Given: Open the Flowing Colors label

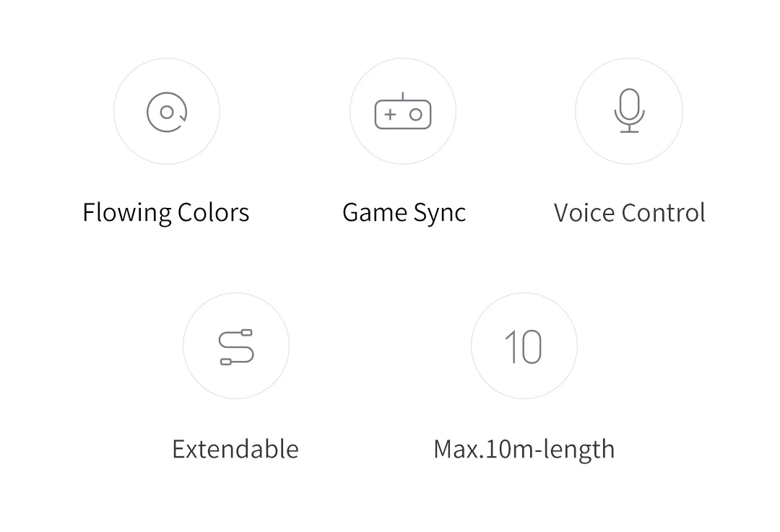Looking at the screenshot, I should click(x=165, y=213).
